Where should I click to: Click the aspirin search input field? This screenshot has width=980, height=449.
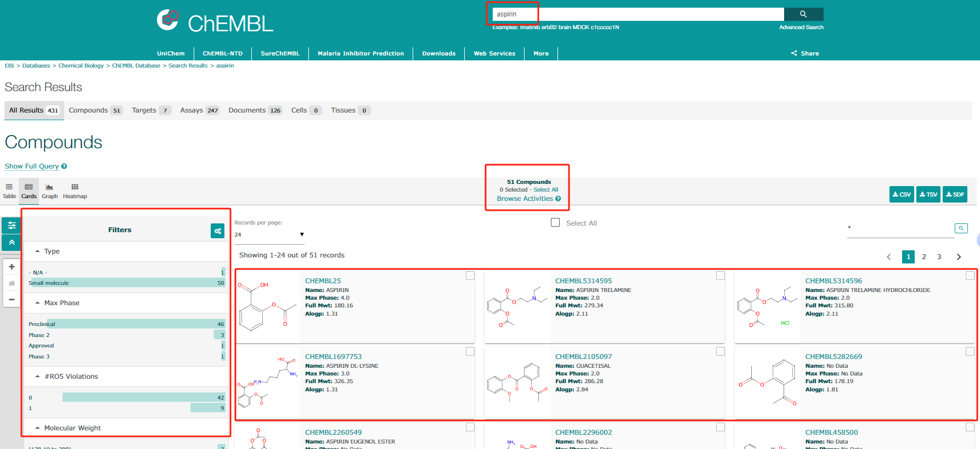click(638, 14)
